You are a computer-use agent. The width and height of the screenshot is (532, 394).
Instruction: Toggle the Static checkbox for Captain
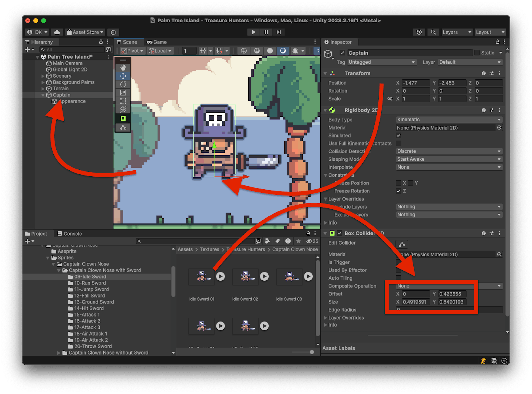point(477,53)
